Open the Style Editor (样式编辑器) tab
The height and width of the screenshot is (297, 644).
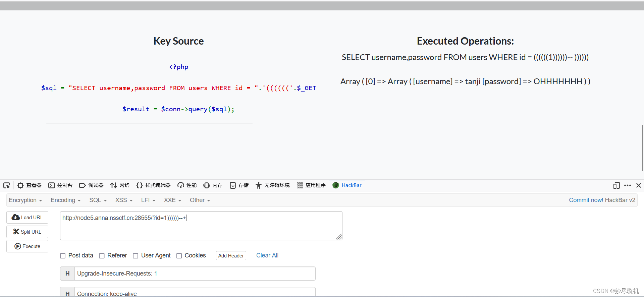(153, 185)
